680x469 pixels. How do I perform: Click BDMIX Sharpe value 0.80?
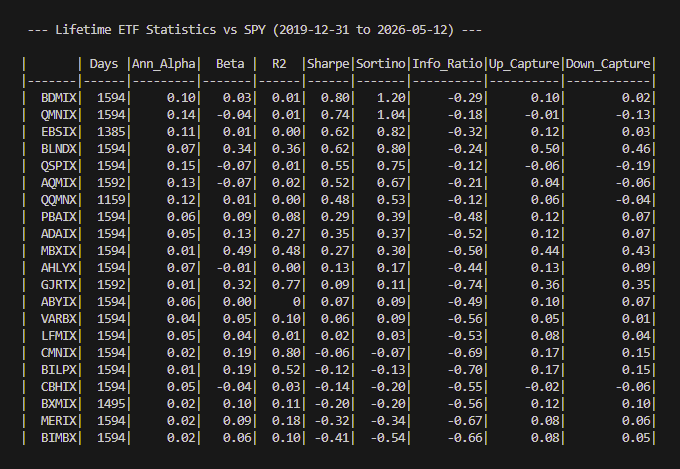[x=335, y=98]
